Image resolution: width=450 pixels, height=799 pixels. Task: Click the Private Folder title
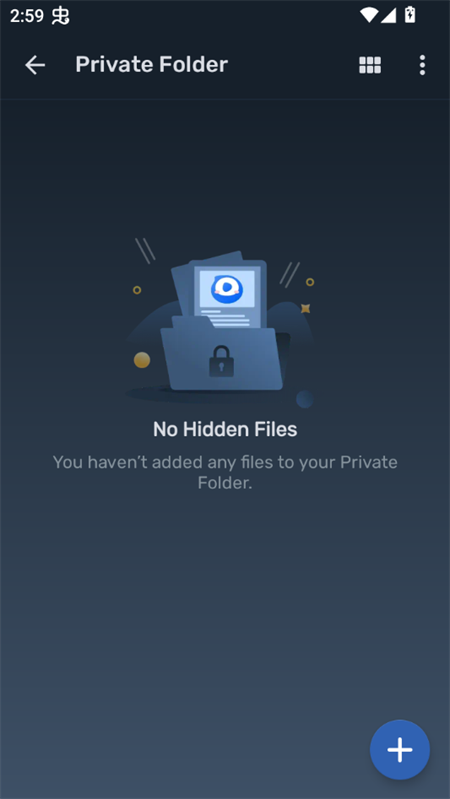(151, 65)
